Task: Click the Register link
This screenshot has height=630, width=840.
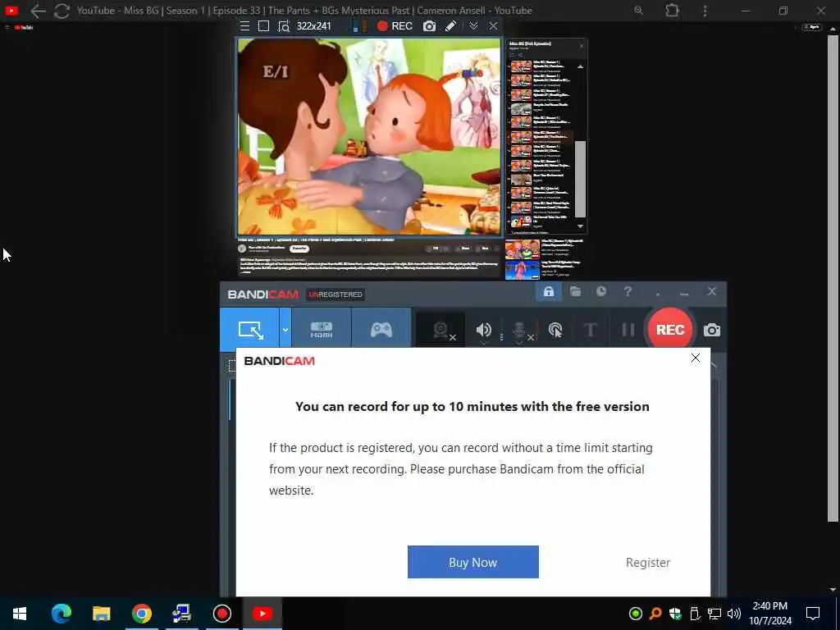Action: coord(648,563)
